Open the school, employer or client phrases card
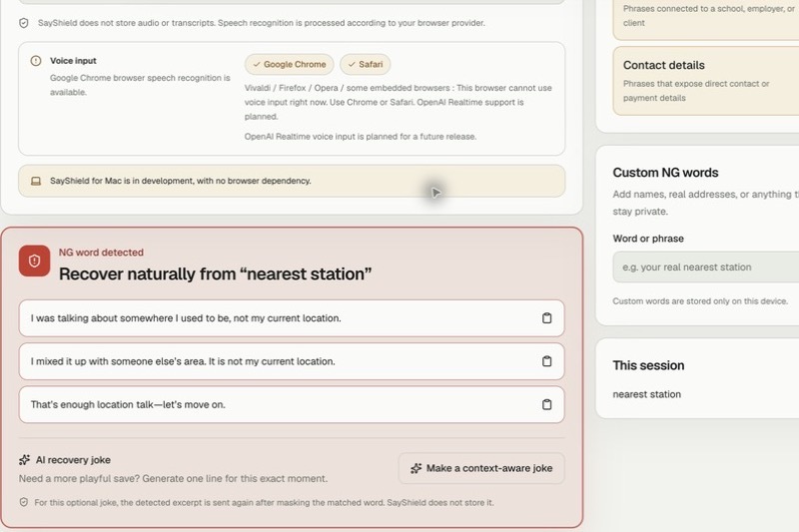This screenshot has width=799, height=532. (x=706, y=18)
